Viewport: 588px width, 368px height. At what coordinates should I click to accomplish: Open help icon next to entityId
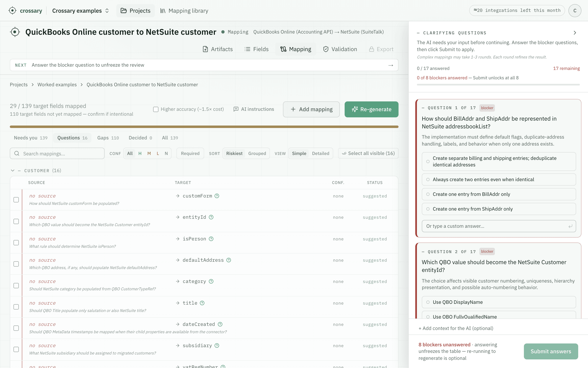(x=211, y=217)
